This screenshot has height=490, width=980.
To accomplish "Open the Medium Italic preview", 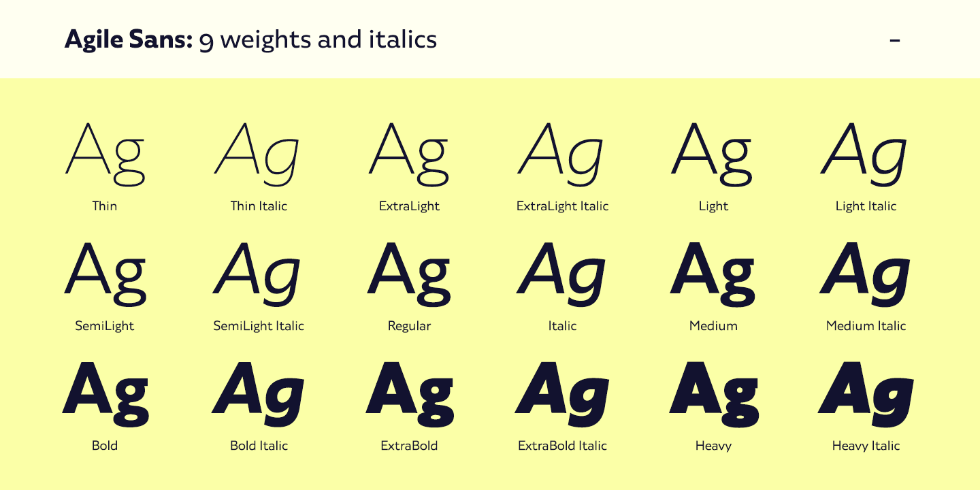I will tap(866, 272).
